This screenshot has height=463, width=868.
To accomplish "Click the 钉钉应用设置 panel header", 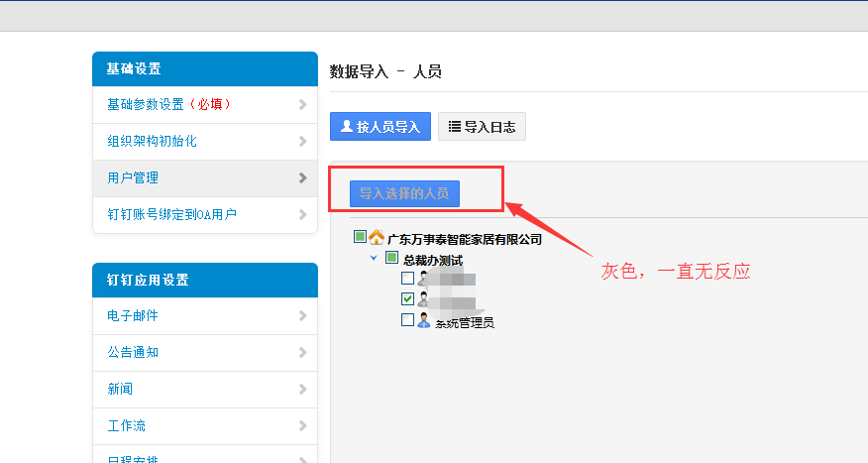I will [x=205, y=280].
